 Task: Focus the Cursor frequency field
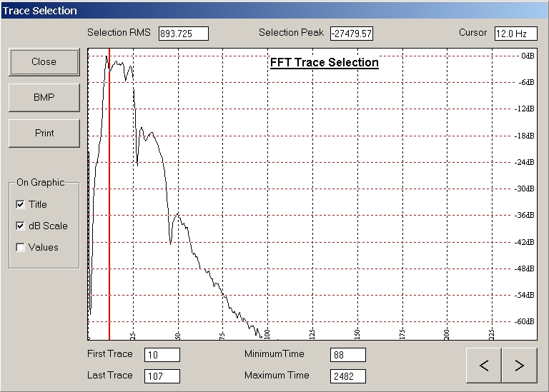click(515, 34)
